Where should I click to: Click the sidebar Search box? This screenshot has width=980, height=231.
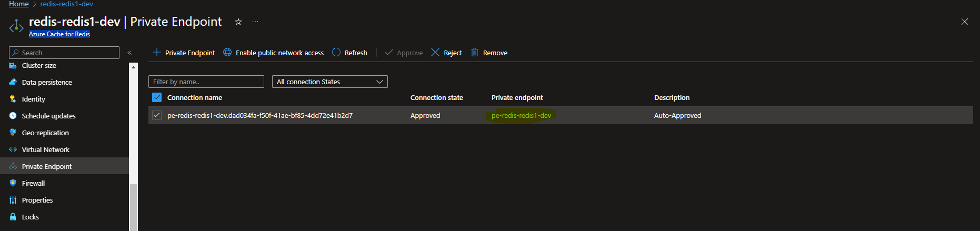pos(64,53)
